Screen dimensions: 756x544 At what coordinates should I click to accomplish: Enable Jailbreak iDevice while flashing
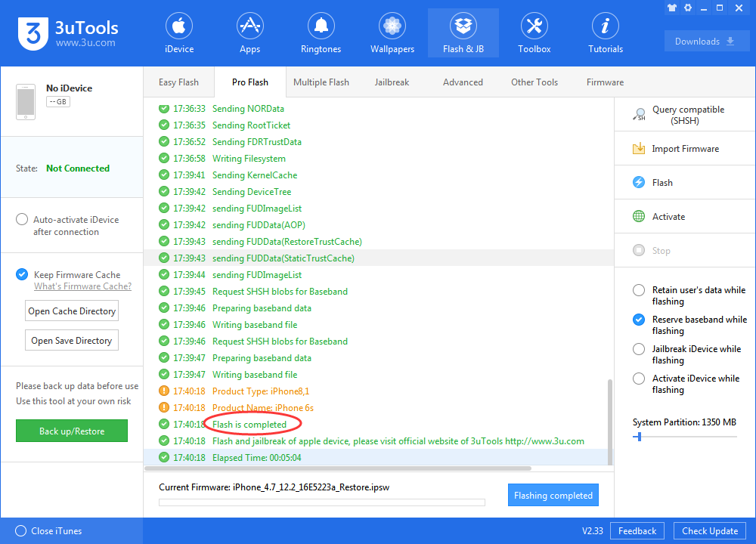(x=639, y=349)
